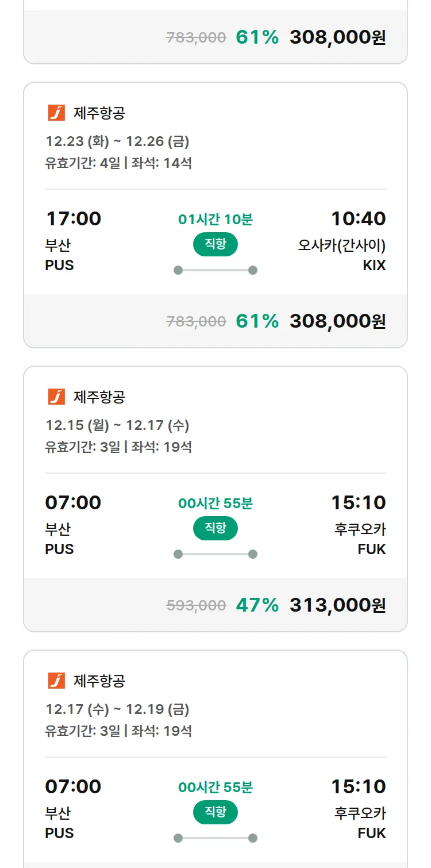
Task: Click the route line graphic on the PUS–KIX flight
Action: (x=215, y=270)
